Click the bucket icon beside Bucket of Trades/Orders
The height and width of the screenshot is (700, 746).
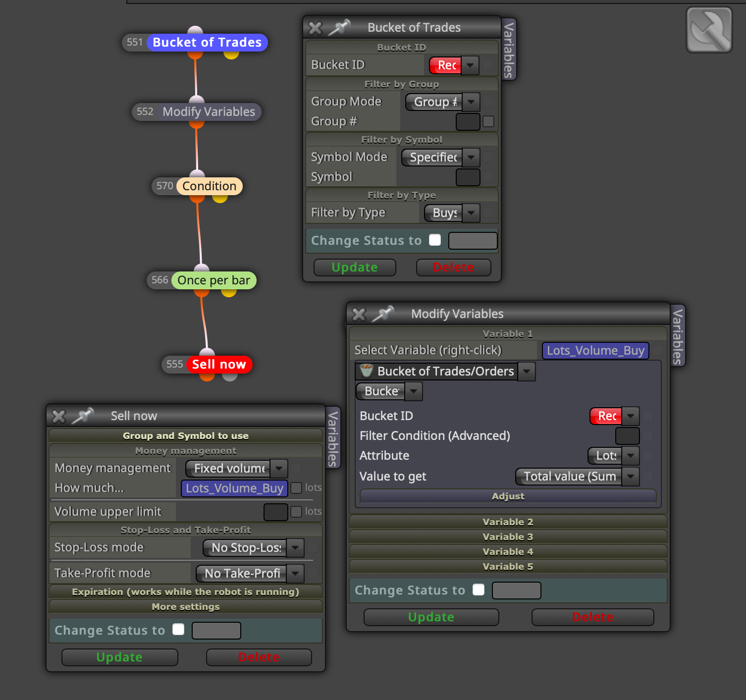pos(366,371)
